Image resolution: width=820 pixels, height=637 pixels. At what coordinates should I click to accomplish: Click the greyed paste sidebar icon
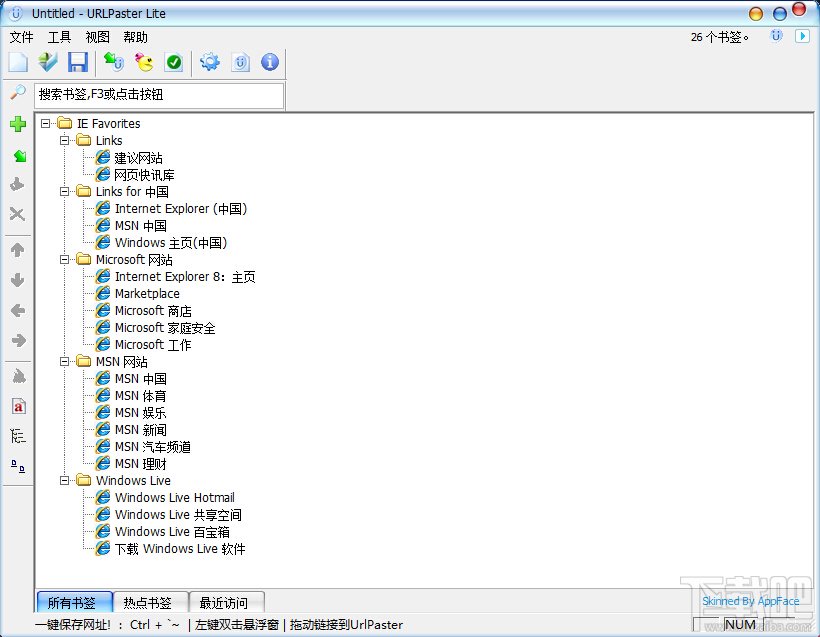(x=17, y=184)
